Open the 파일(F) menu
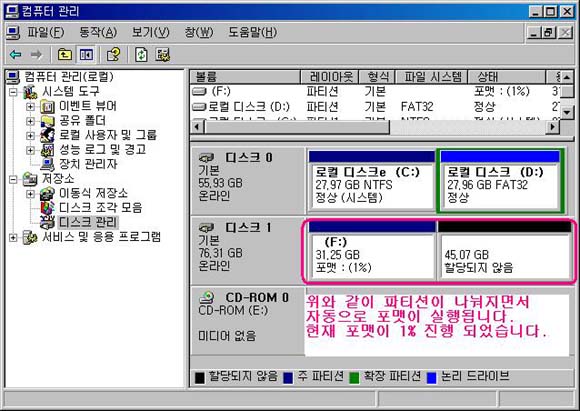The width and height of the screenshot is (580, 411). click(45, 33)
